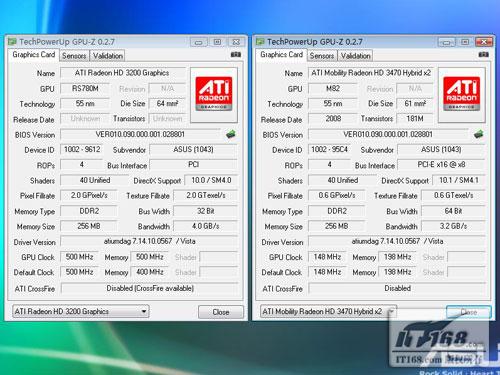This screenshot has height=375, width=500.
Task: Click GPU field showing M82
Action: pyautogui.click(x=333, y=89)
